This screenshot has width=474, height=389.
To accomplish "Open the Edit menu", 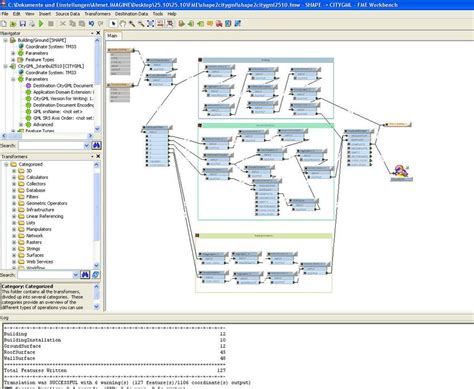I will 17,14.
